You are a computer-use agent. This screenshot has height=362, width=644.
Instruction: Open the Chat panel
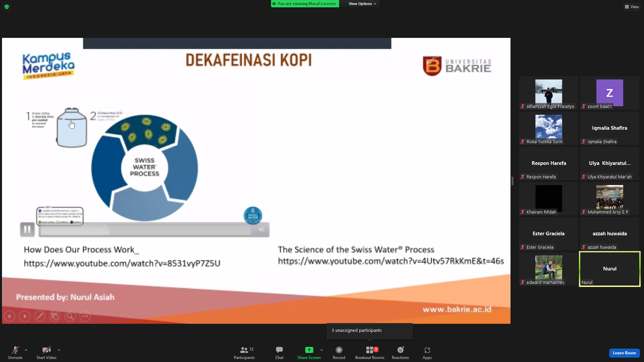(279, 353)
